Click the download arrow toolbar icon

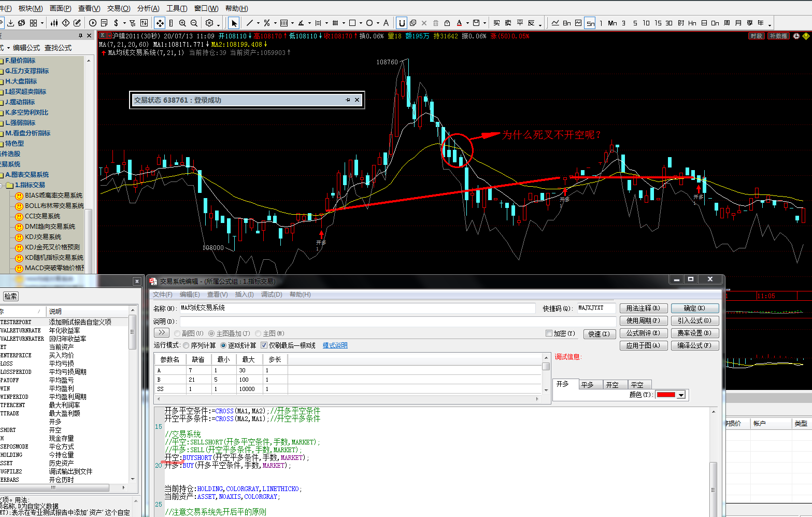coord(9,23)
